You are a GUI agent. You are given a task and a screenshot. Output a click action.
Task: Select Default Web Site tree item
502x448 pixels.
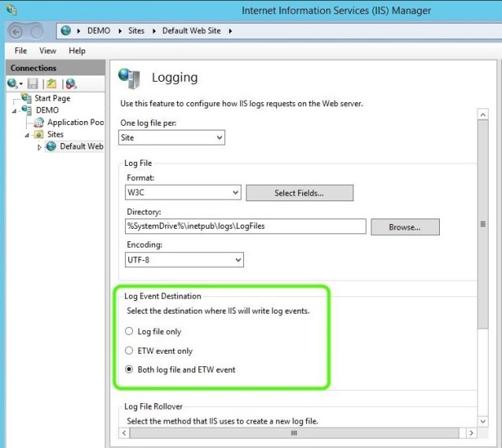tap(82, 146)
